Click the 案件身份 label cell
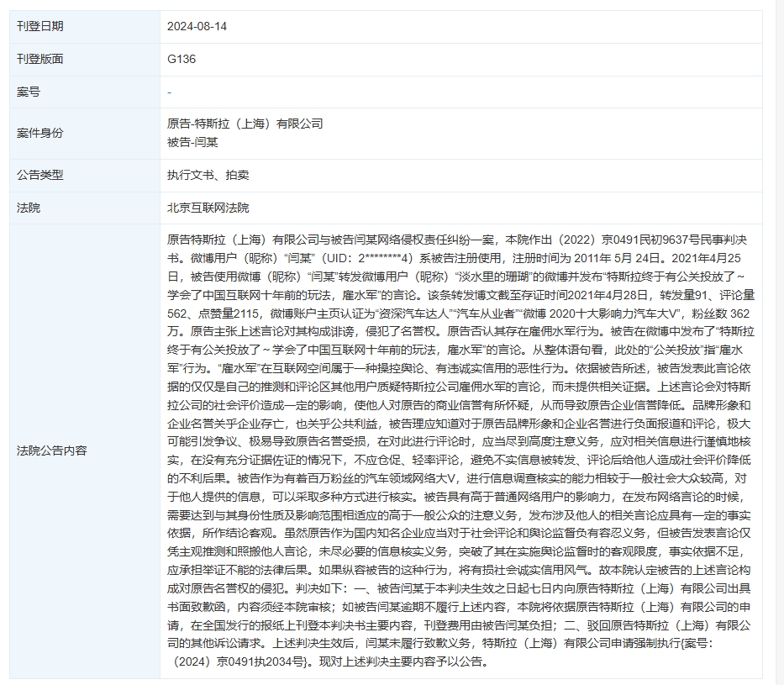The width and height of the screenshot is (784, 685). (x=85, y=134)
